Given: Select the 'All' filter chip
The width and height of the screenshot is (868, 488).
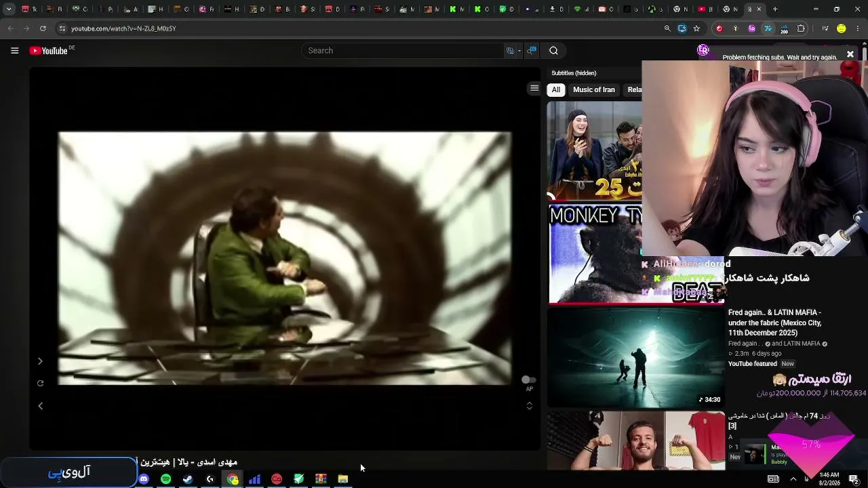Looking at the screenshot, I should pos(556,89).
